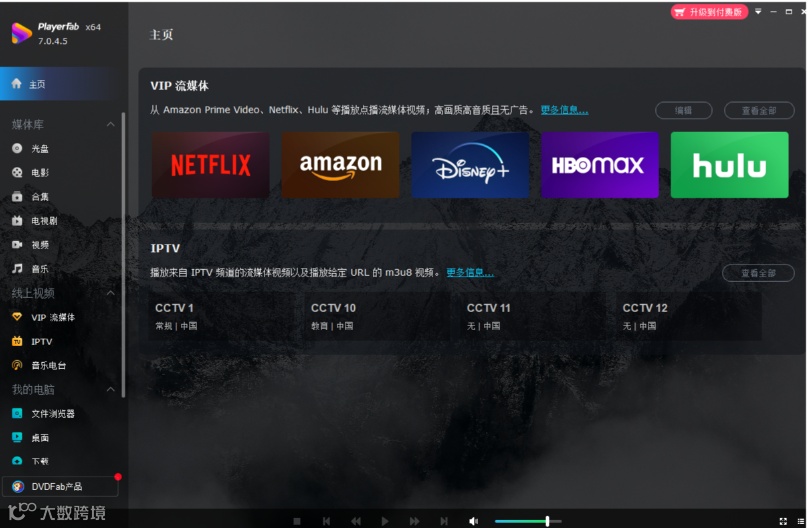Click 更多信息 link under IPTV
Viewport: 809px width, 528px height.
(x=470, y=273)
